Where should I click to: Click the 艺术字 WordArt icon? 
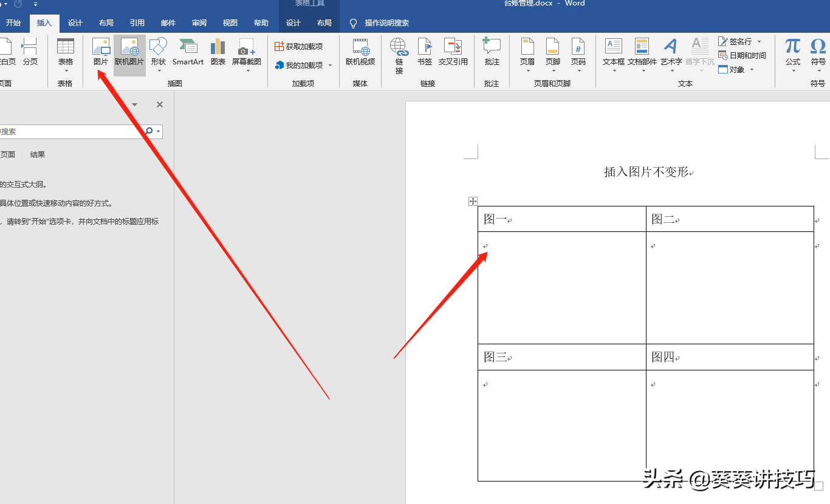(671, 47)
